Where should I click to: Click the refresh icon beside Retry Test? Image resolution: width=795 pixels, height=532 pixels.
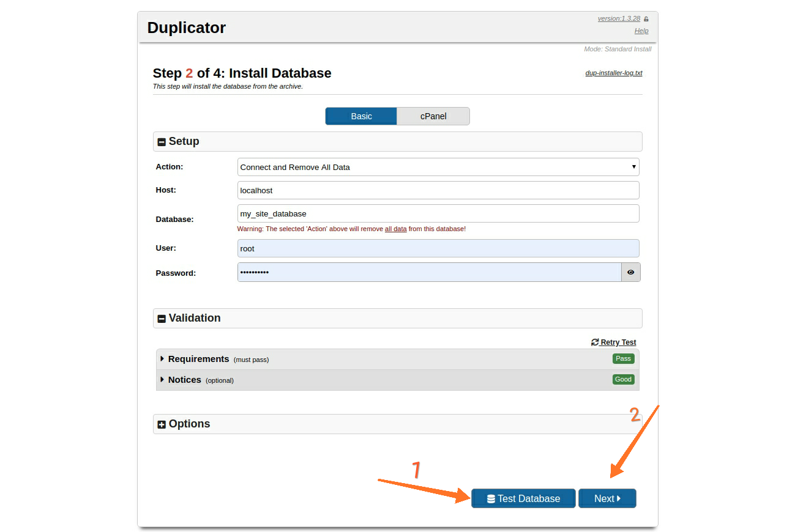tap(595, 342)
